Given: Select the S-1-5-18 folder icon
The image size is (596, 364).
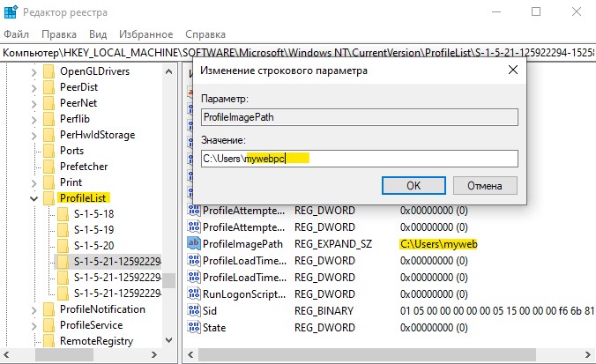Looking at the screenshot, I should point(63,214).
